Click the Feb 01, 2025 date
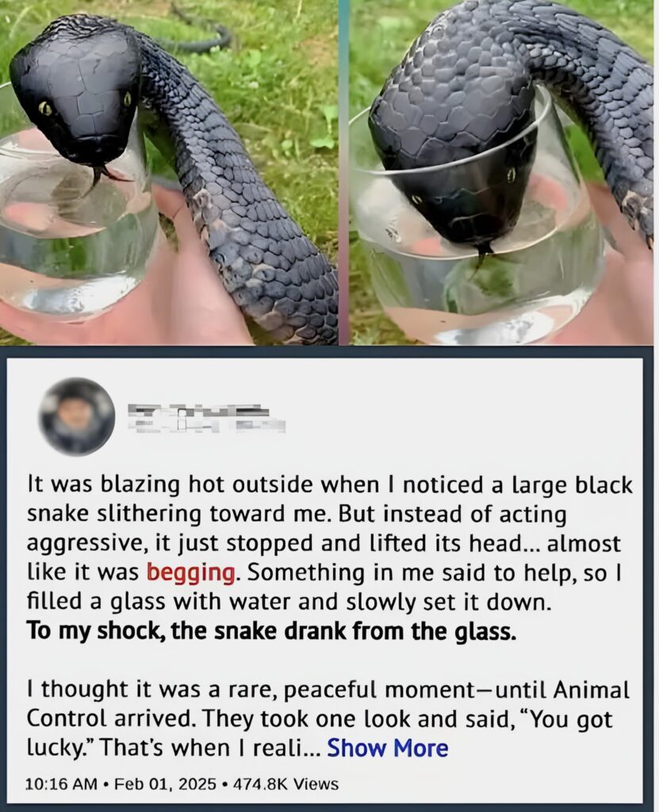 pyautogui.click(x=165, y=784)
